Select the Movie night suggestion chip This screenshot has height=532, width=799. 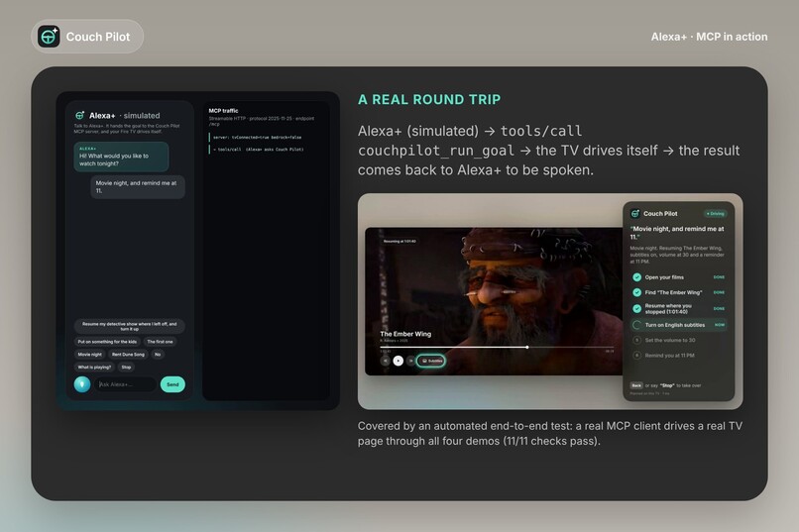point(89,355)
